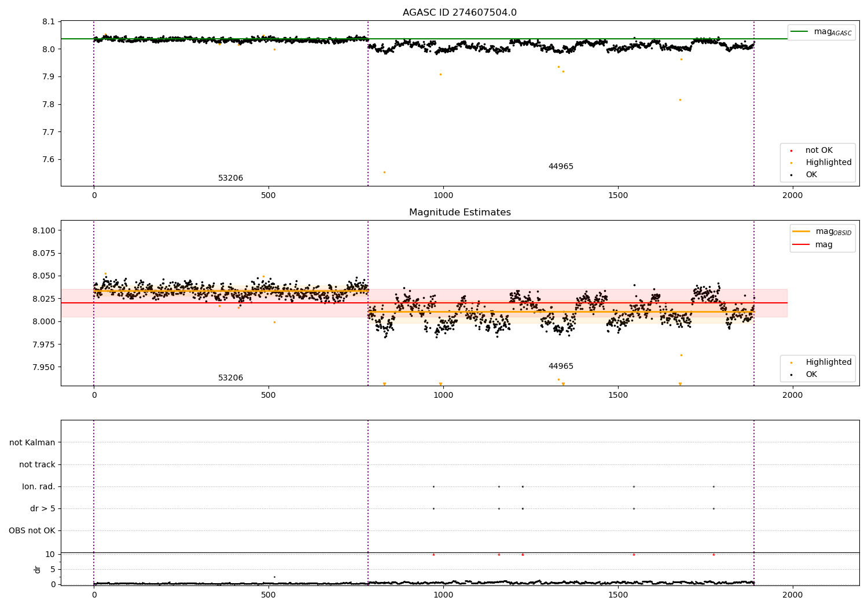The image size is (868, 608).
Task: Click the "8.075" y-tick label
Action: tap(44, 254)
